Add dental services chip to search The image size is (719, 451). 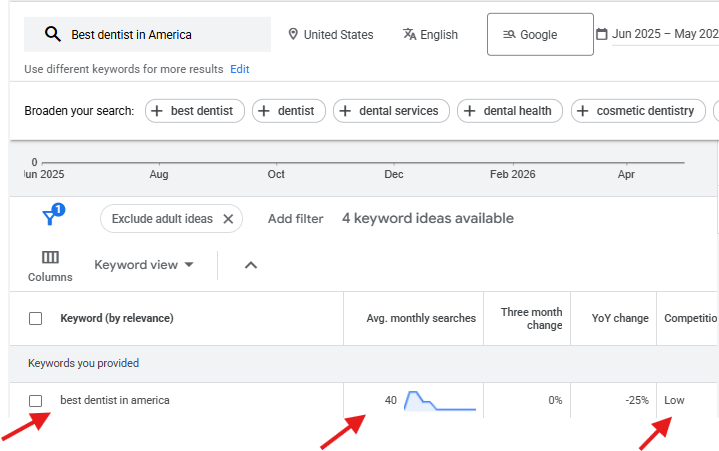(391, 111)
